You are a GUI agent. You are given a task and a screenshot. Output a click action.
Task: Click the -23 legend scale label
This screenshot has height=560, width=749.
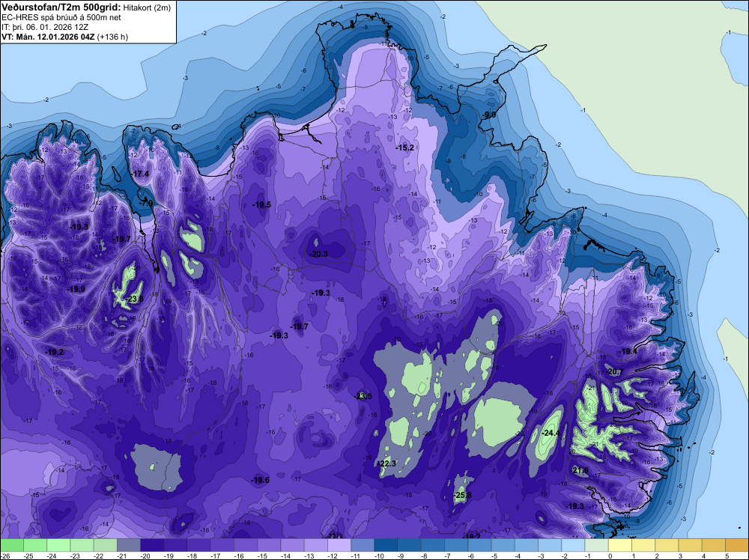pyautogui.click(x=76, y=556)
